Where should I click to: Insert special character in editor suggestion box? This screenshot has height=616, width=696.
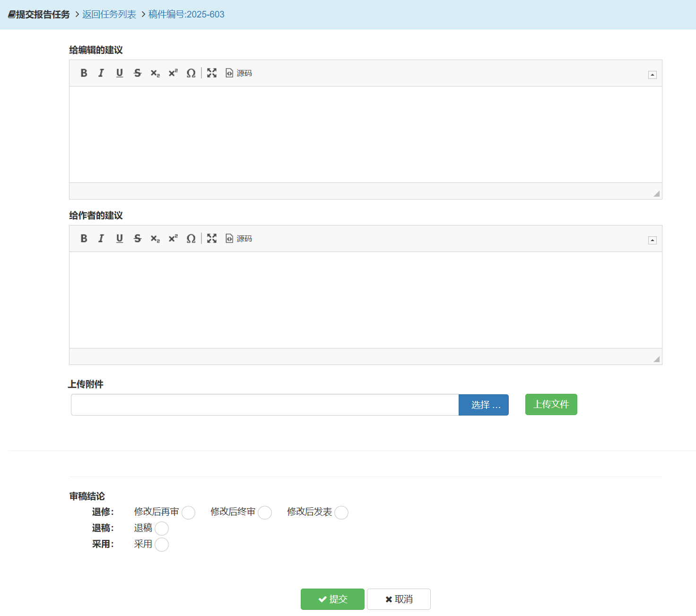[x=191, y=73]
